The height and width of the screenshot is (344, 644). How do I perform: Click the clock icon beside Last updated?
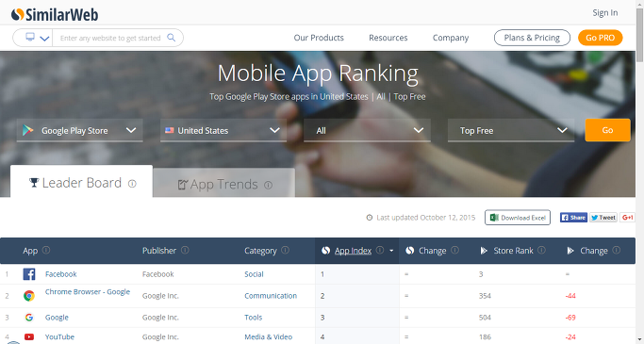pos(370,218)
